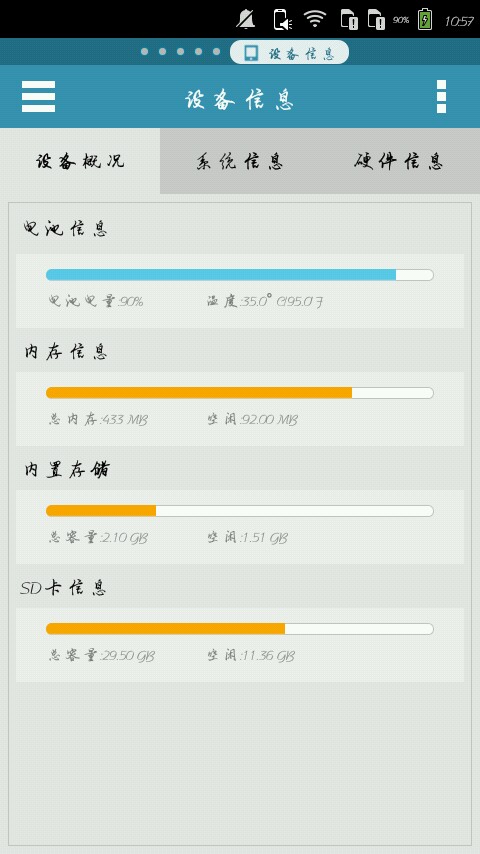Click the SD card usage bar
The image size is (480, 854).
point(240,629)
